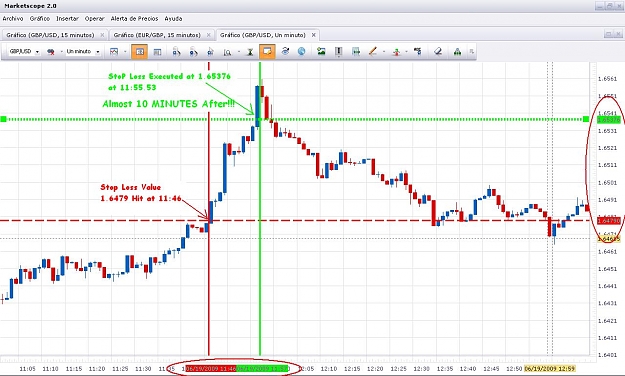Select the green handle at right of 1.65376 line
This screenshot has height=376, width=625.
pos(586,119)
